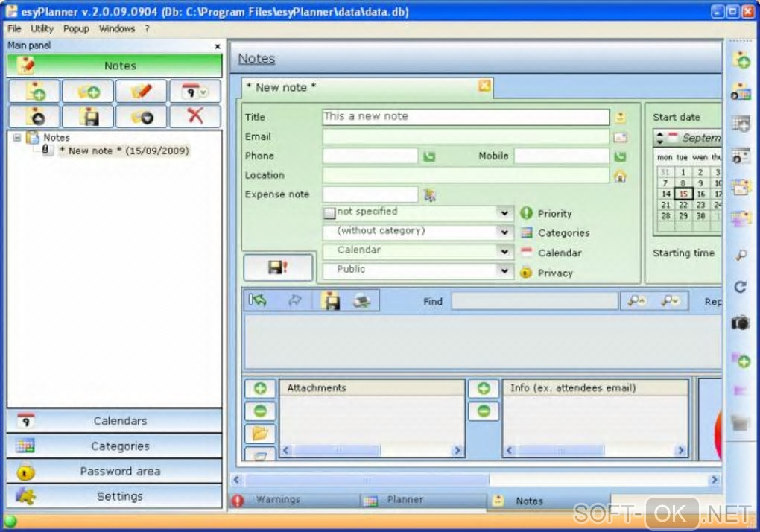Click the redo arrow in editor toolbar

coord(295,300)
